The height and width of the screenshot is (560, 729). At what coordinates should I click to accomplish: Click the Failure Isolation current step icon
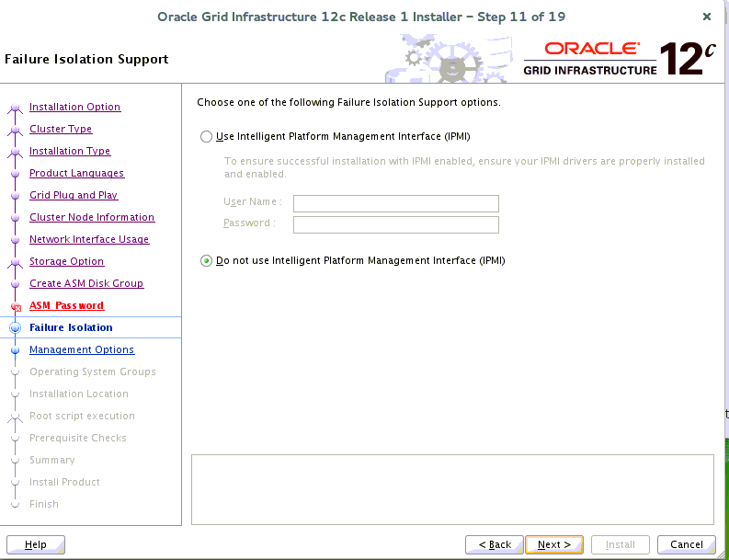[x=15, y=328]
